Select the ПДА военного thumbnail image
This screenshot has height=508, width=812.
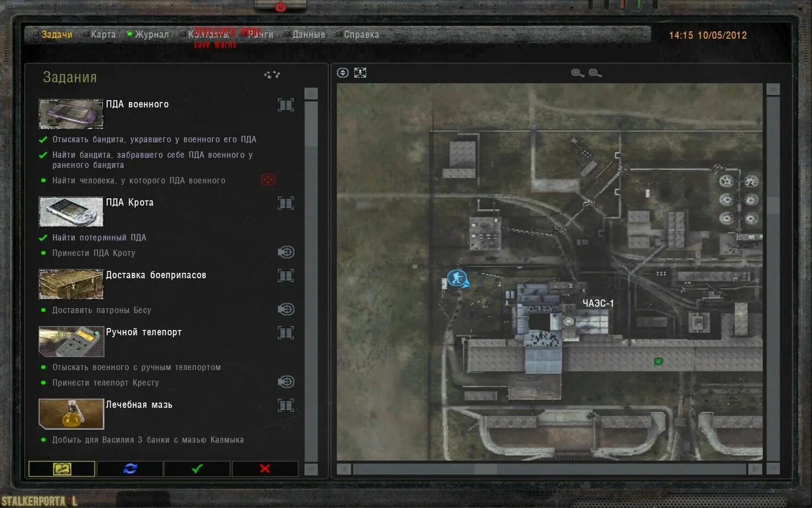tap(71, 114)
